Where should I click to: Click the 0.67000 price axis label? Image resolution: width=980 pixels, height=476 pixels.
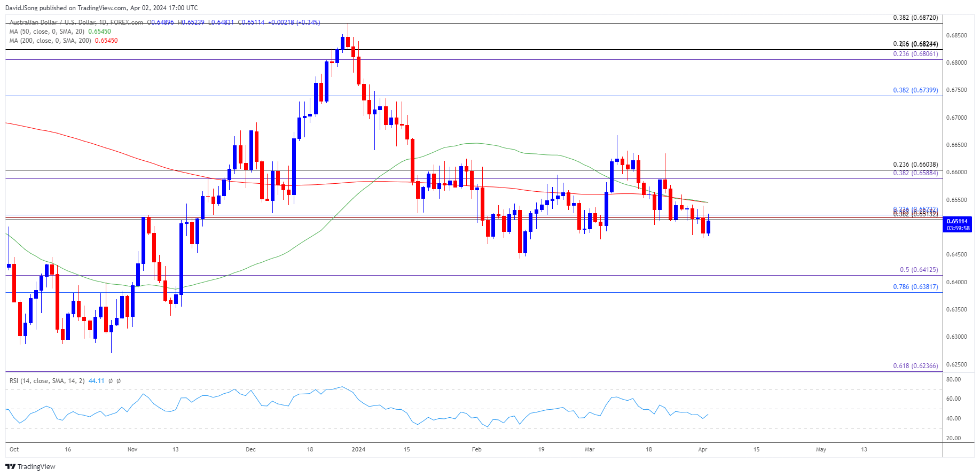tap(957, 118)
